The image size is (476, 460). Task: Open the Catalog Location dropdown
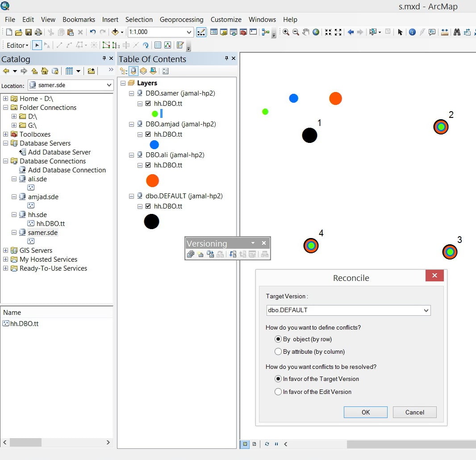pos(109,85)
